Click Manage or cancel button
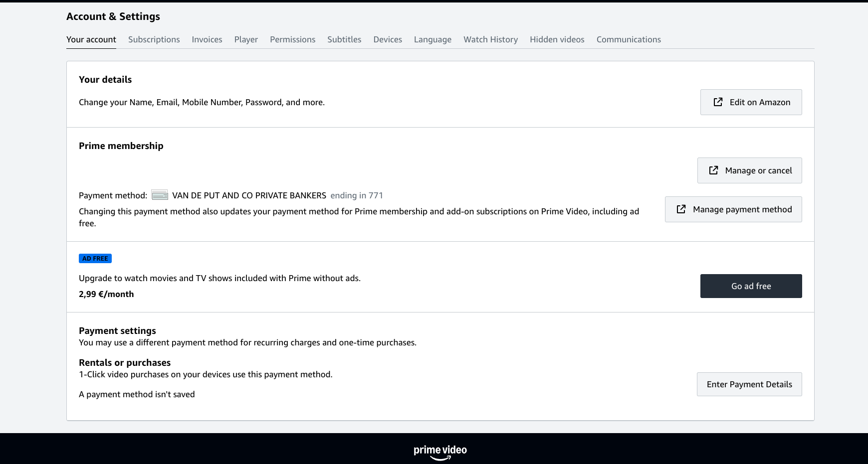This screenshot has height=464, width=868. [x=749, y=170]
